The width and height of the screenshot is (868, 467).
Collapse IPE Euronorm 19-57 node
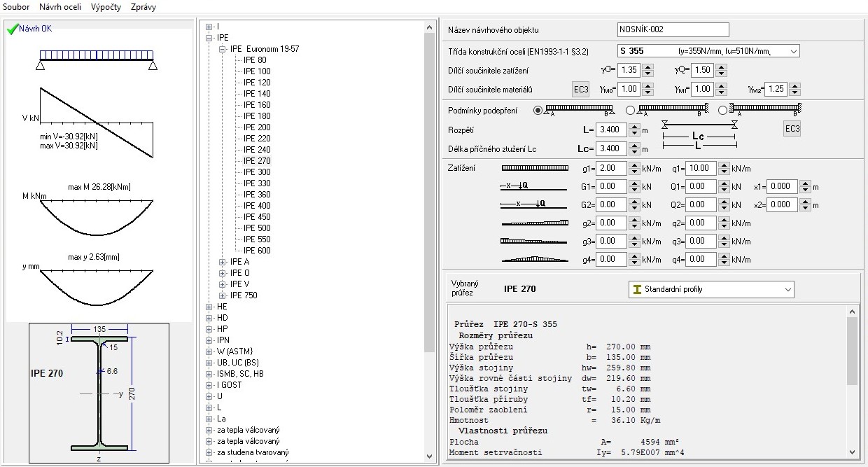tap(222, 49)
